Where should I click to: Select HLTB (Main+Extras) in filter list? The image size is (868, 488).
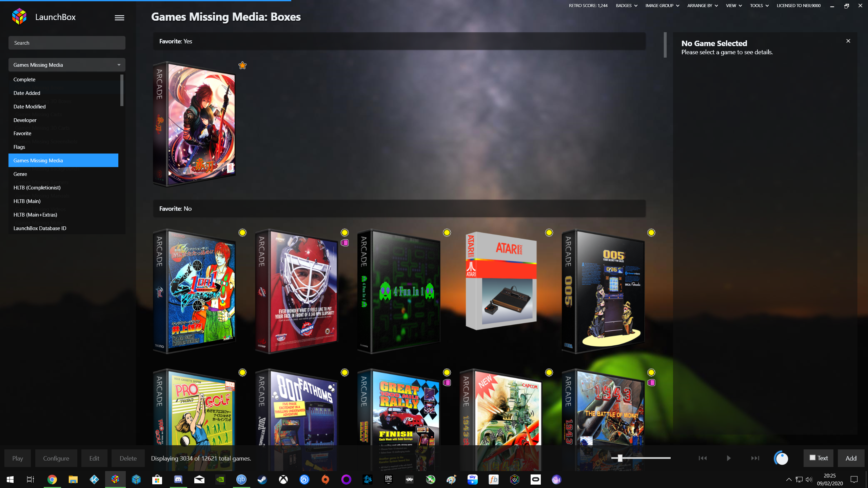[63, 215]
